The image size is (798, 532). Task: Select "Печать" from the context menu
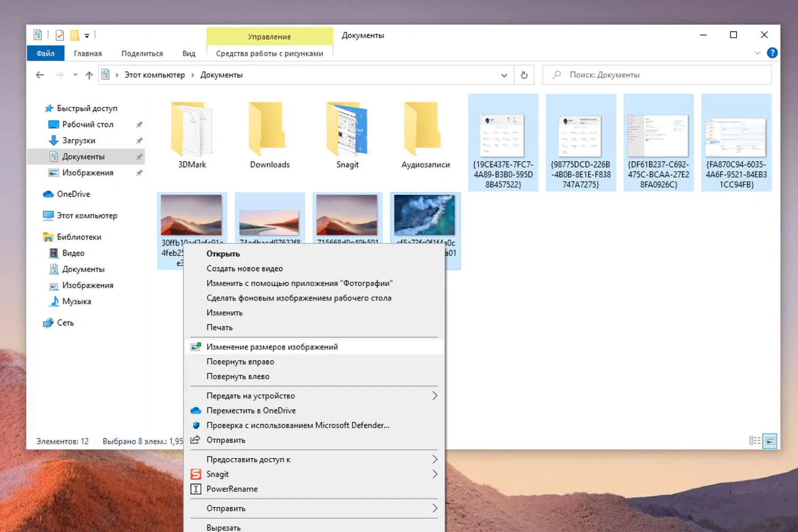click(220, 327)
